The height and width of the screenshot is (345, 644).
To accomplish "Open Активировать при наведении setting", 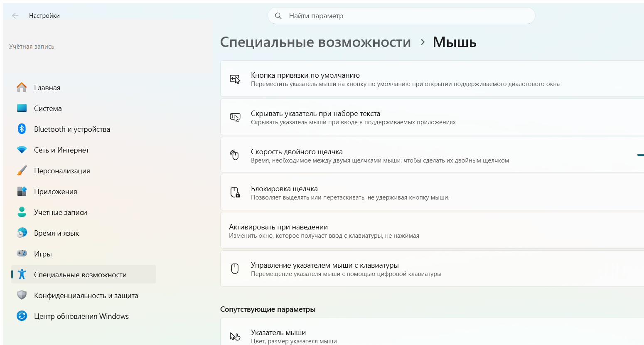I will 432,230.
